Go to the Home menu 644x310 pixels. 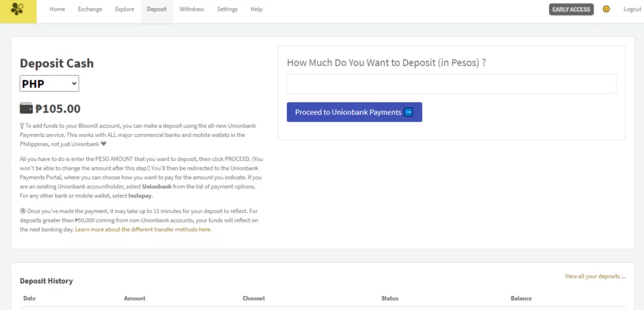(x=57, y=9)
